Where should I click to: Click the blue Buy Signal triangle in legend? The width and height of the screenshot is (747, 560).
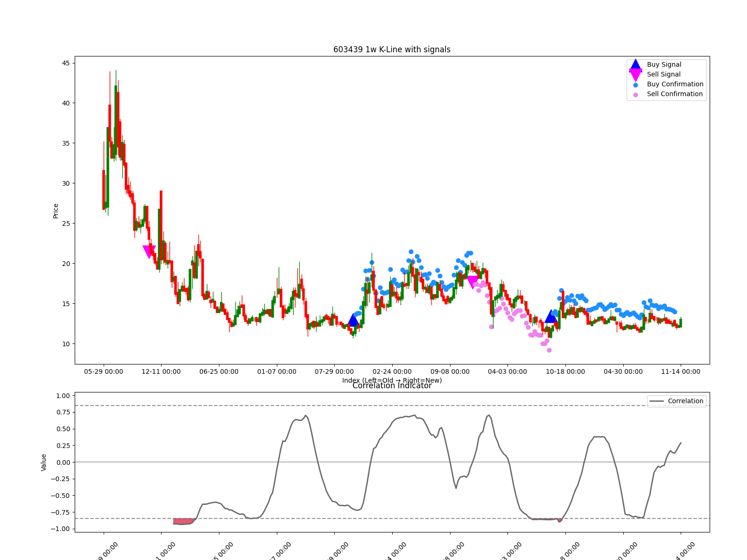(x=635, y=65)
